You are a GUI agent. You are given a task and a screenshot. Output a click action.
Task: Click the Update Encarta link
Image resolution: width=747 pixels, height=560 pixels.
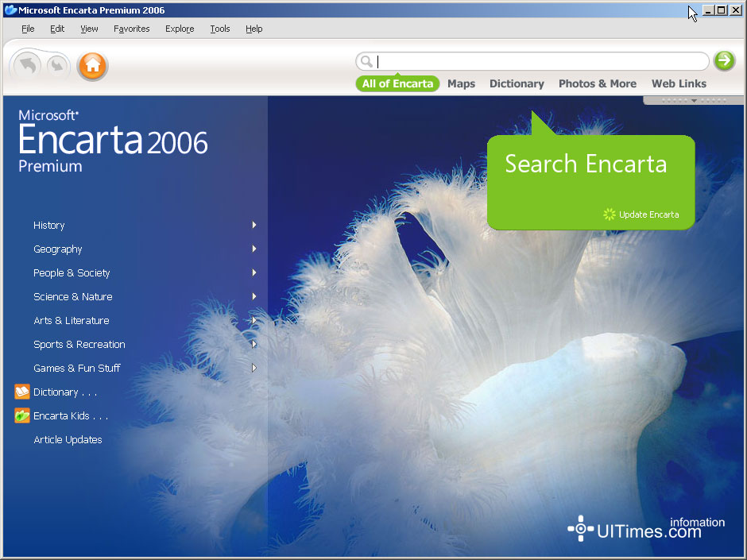649,214
